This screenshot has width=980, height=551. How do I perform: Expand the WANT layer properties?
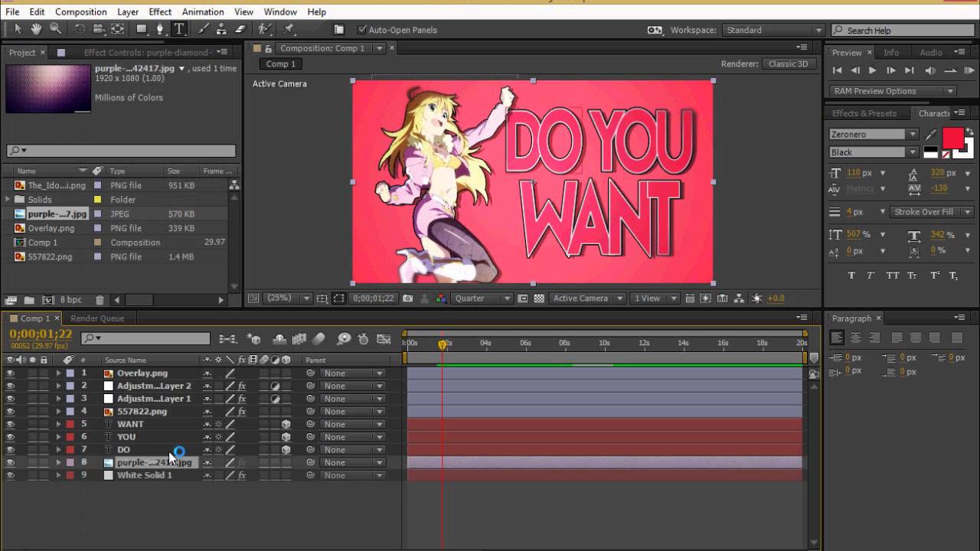(58, 424)
